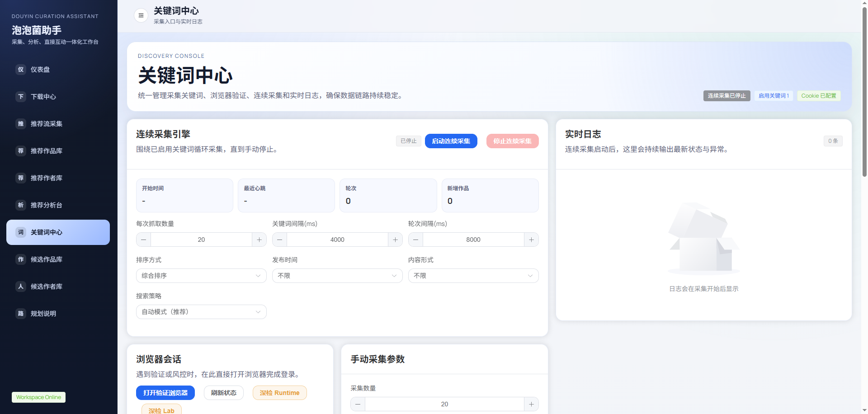The image size is (868, 414).
Task: Click the 荐 icon beside 推荐作品库
Action: (x=21, y=151)
